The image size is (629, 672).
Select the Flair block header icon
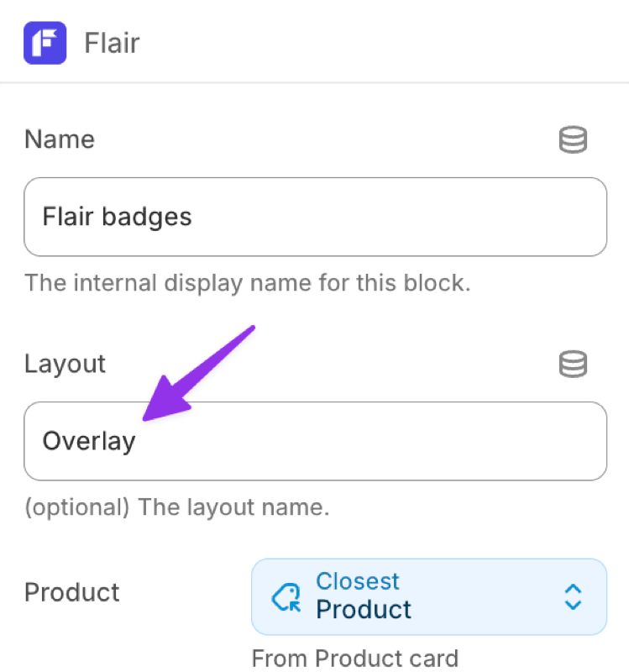coord(45,43)
